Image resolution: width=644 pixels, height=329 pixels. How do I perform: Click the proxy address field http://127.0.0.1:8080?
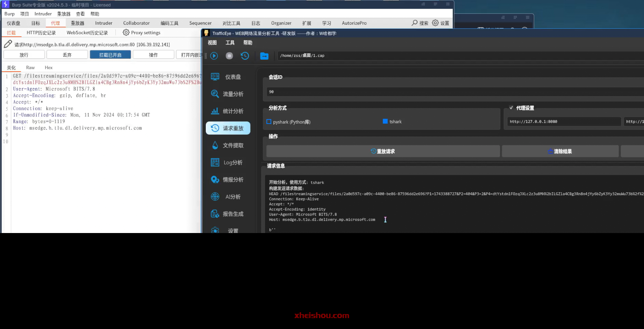pyautogui.click(x=564, y=121)
